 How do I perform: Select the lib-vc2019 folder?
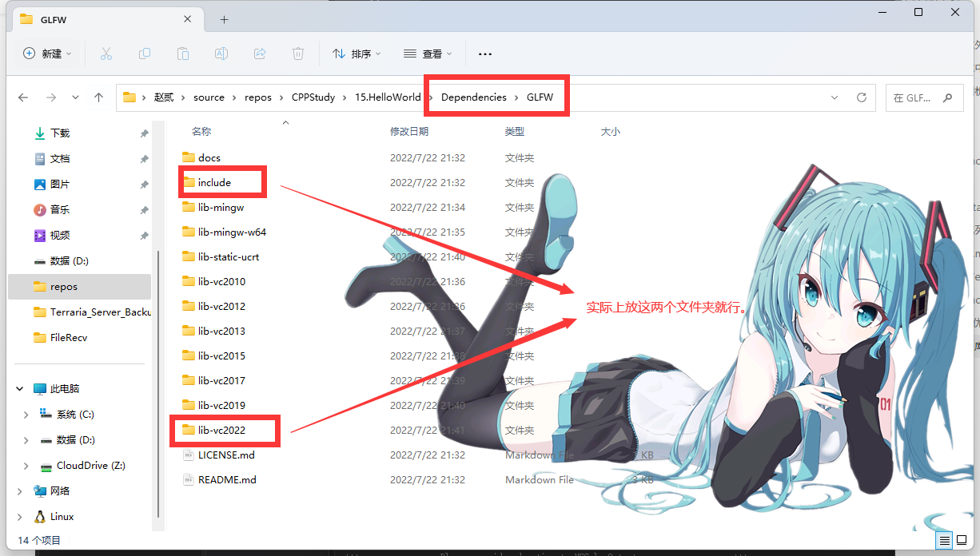(x=221, y=406)
